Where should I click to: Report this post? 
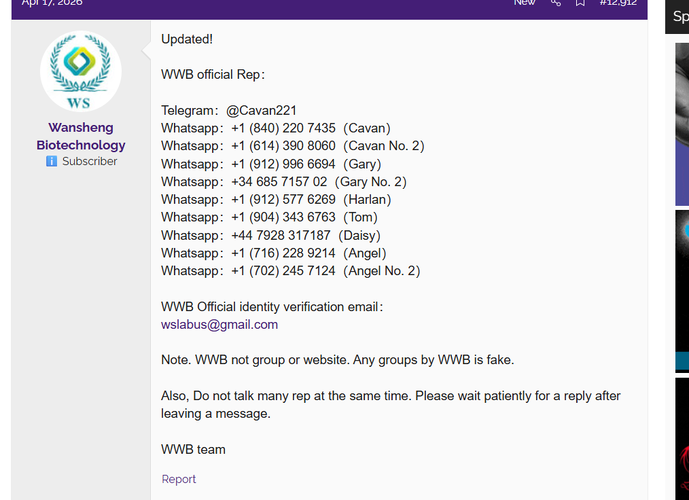[178, 479]
